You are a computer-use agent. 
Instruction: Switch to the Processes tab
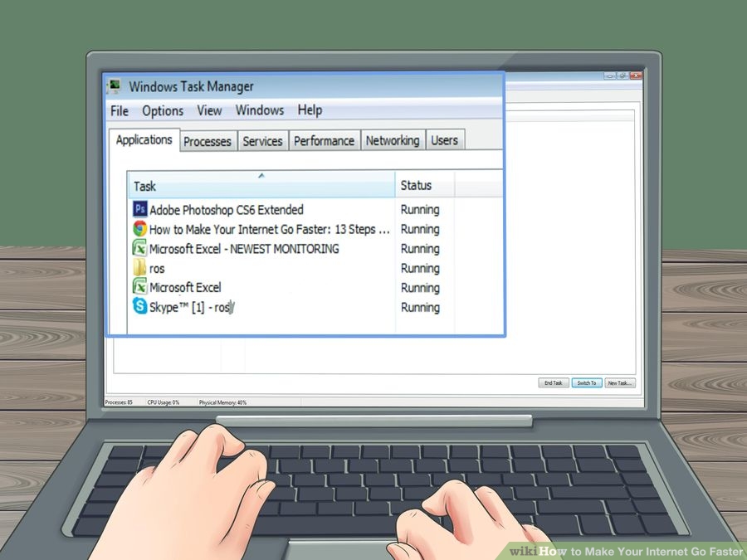(207, 140)
